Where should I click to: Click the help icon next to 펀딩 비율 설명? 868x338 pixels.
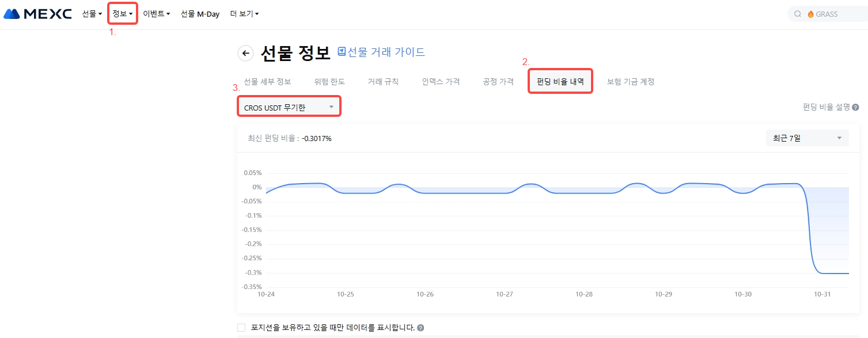(855, 108)
